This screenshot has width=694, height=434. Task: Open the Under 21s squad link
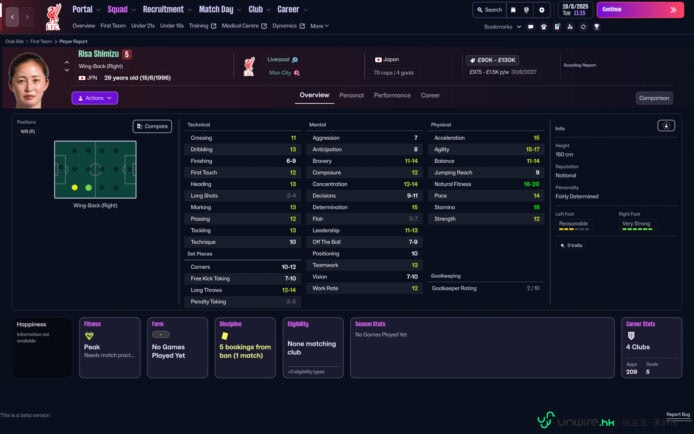[143, 26]
